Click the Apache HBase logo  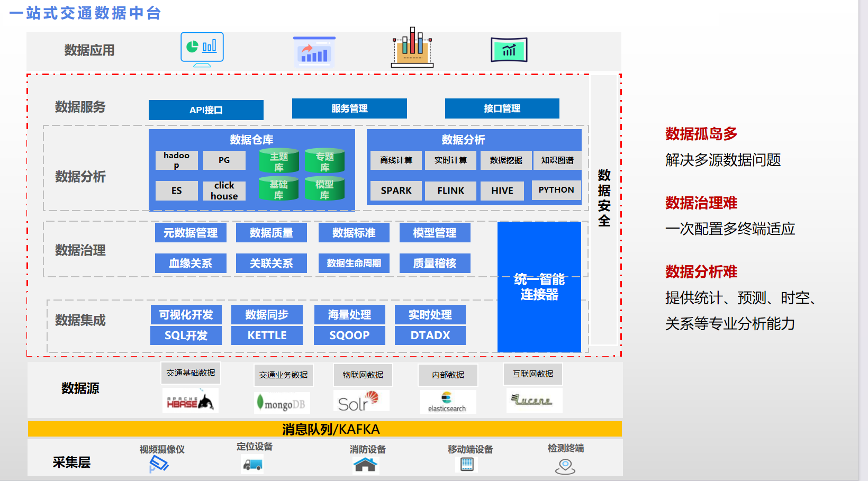pos(190,401)
